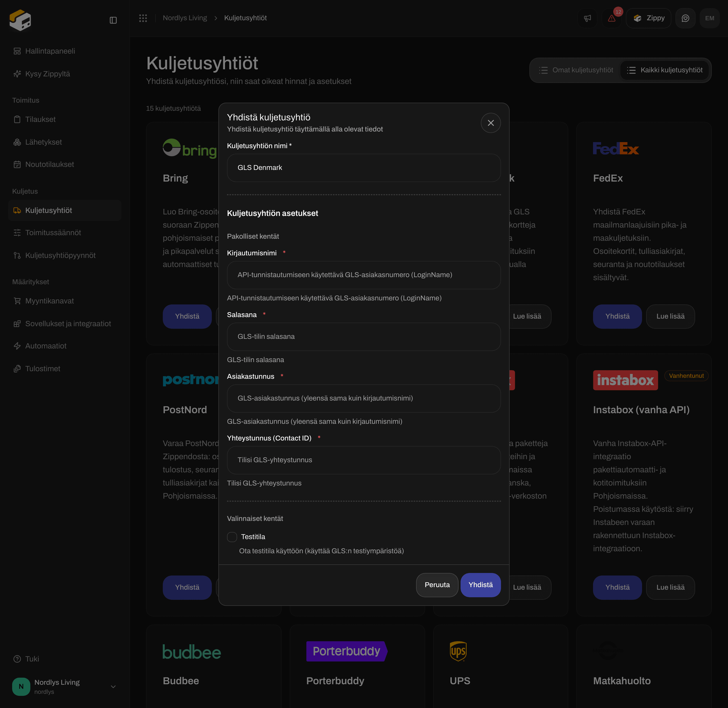The image size is (728, 708).
Task: Focus the Salasana password field
Action: tap(364, 337)
